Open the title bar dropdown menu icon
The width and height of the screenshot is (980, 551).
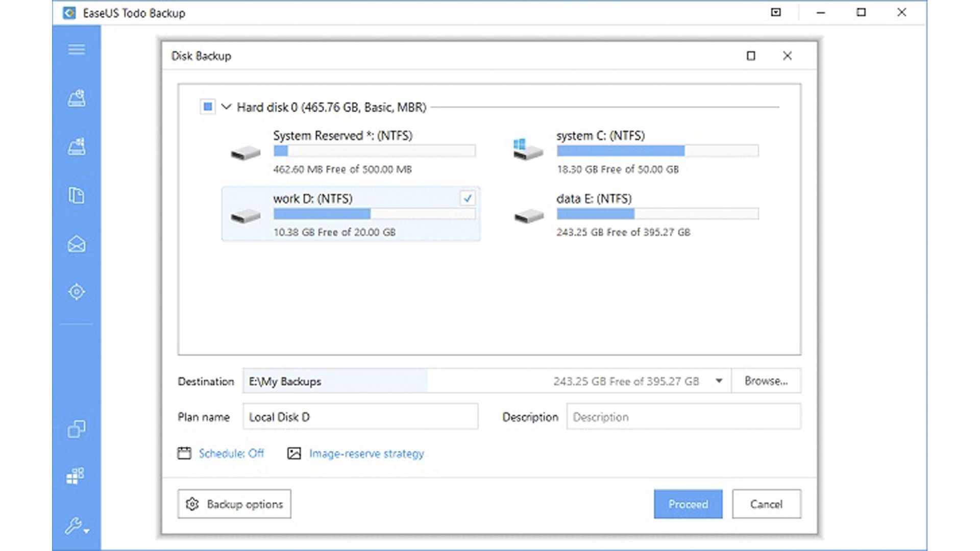tap(776, 12)
